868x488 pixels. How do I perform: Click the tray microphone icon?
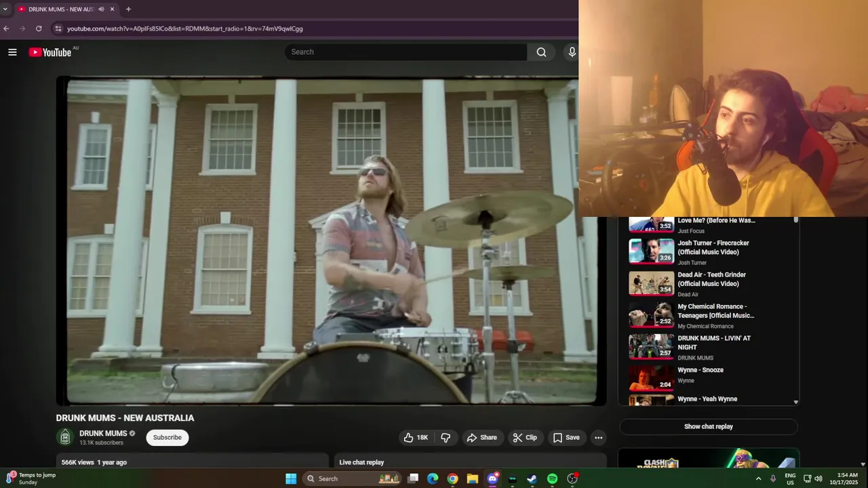[773, 479]
